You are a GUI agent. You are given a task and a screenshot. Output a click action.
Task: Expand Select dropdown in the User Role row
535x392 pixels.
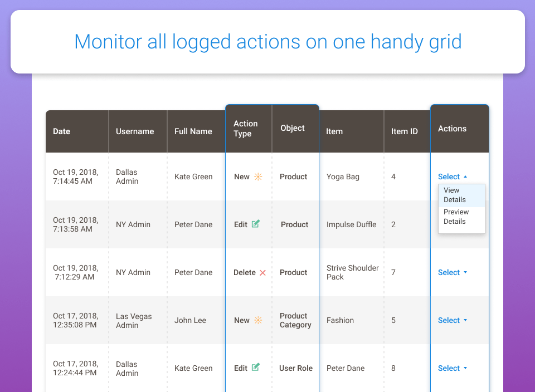tap(453, 368)
